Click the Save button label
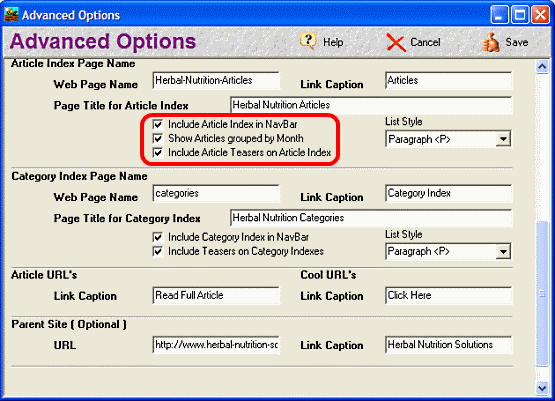This screenshot has width=555, height=401. [x=516, y=42]
